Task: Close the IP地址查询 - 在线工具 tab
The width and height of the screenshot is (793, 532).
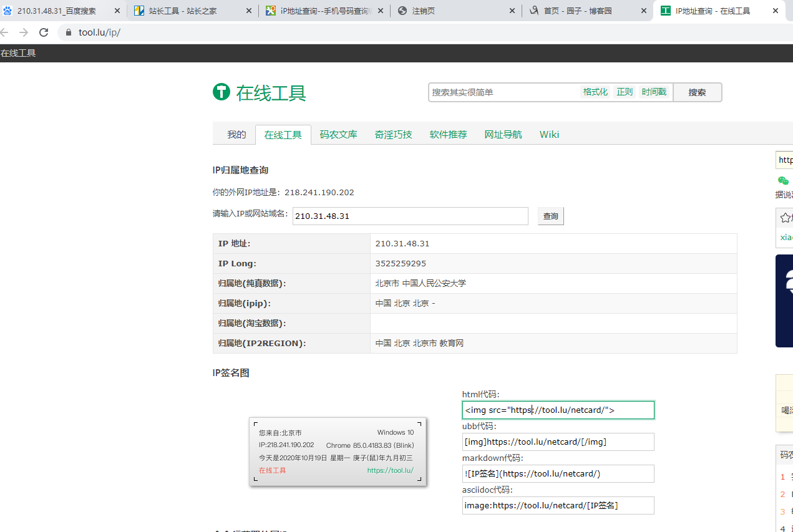Action: (776, 11)
